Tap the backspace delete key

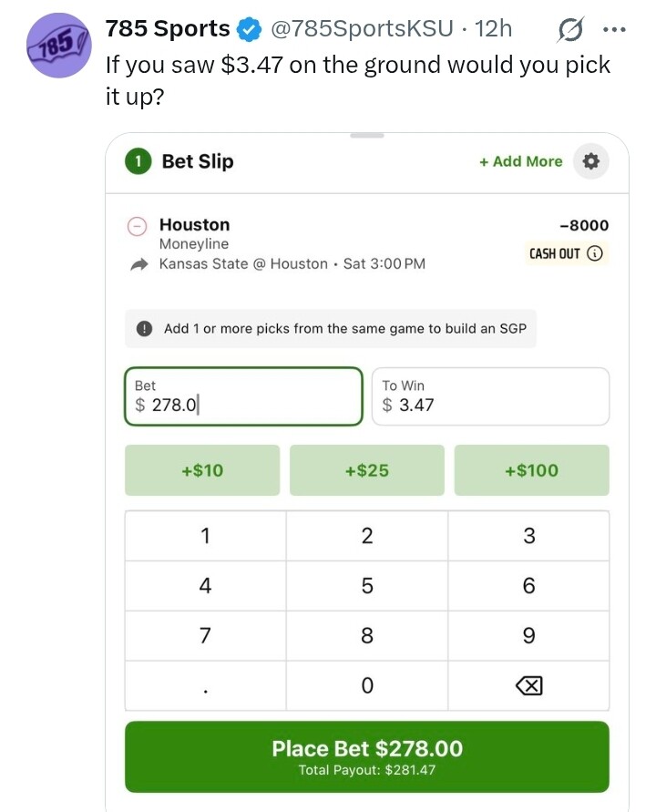point(528,685)
